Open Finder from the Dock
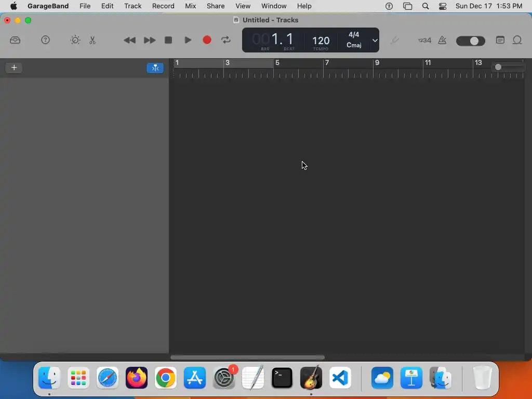 click(x=49, y=378)
